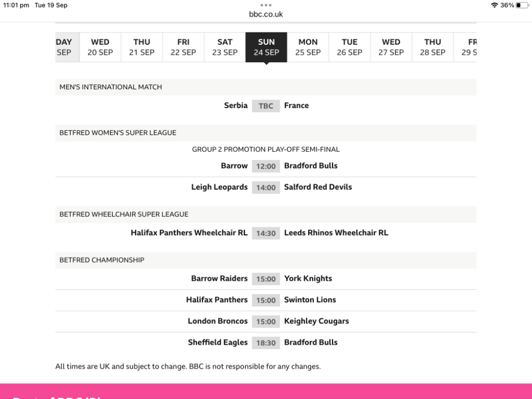Select the London Broncos team name
Viewport: 532px width, 399px height.
pos(218,321)
